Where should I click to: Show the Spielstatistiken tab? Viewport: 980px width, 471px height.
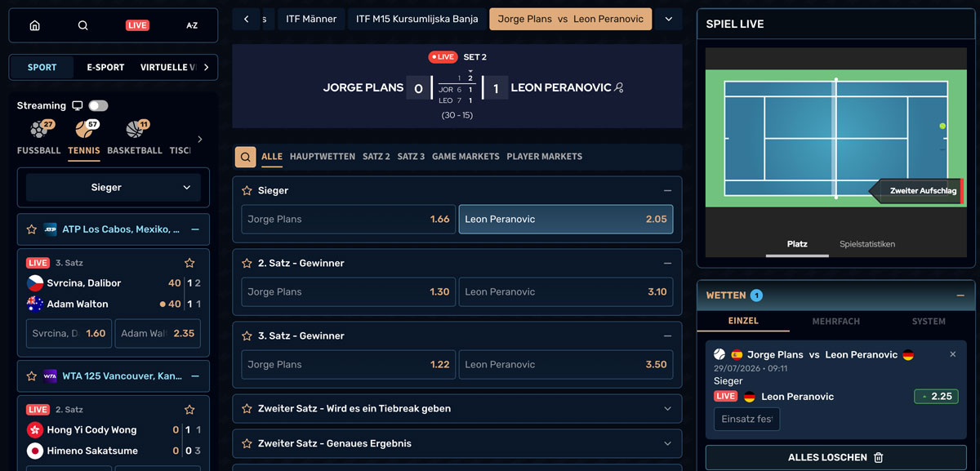tap(867, 244)
